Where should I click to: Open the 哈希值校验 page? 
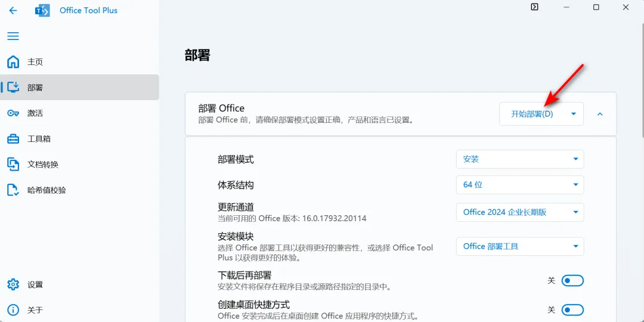80,190
